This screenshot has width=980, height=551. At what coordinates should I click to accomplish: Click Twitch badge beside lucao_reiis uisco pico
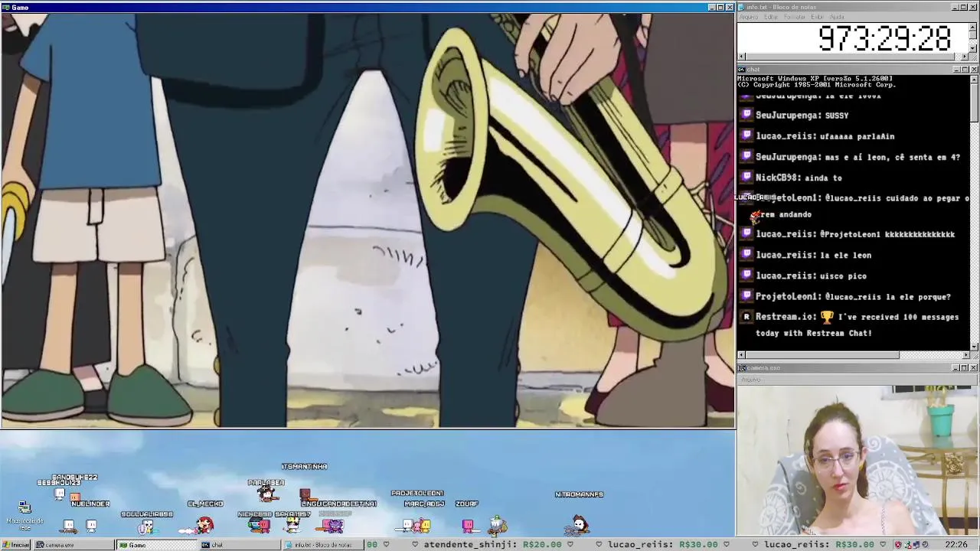pyautogui.click(x=746, y=275)
